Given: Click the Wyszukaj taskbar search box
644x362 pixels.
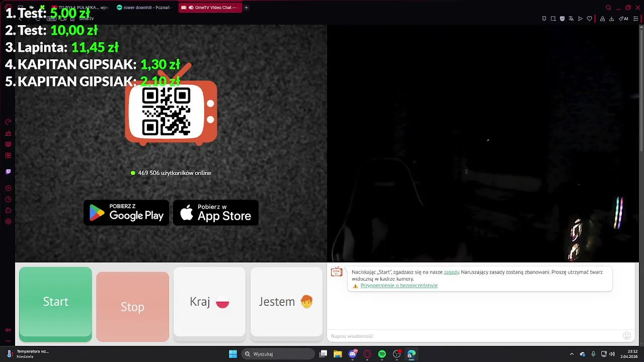Looking at the screenshot, I should click(278, 354).
